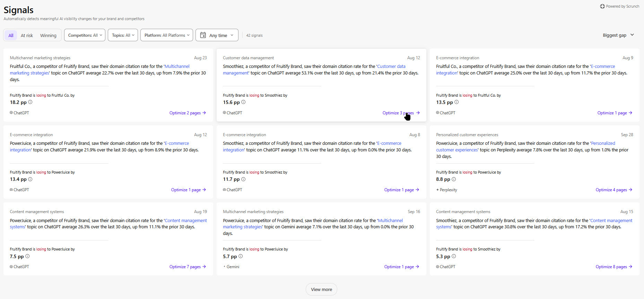Show info tooltip icon next to 13.5 pp
644x299 pixels.
456,102
